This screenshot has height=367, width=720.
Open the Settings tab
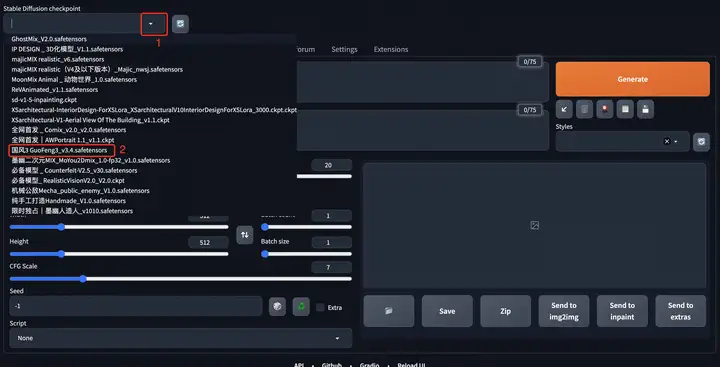coord(344,49)
